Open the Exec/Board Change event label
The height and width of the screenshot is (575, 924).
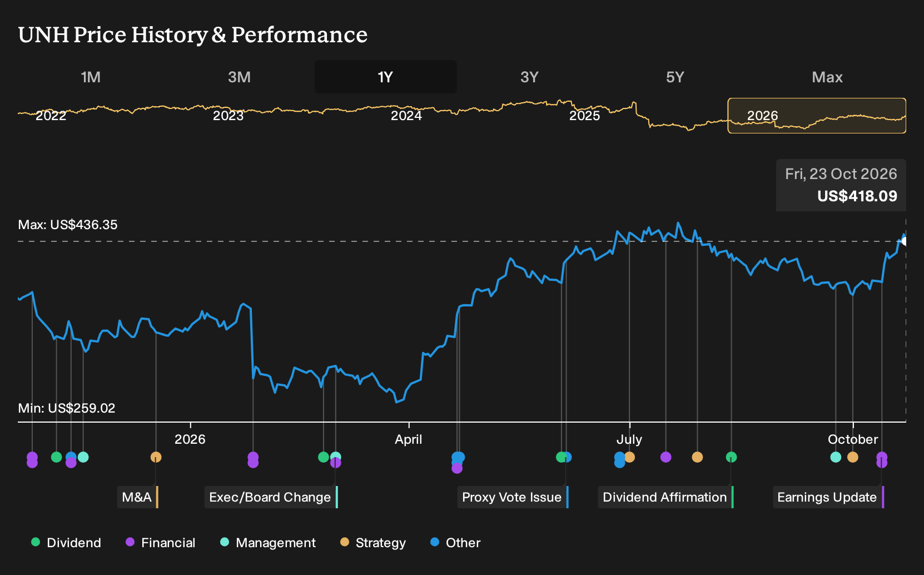(x=271, y=497)
